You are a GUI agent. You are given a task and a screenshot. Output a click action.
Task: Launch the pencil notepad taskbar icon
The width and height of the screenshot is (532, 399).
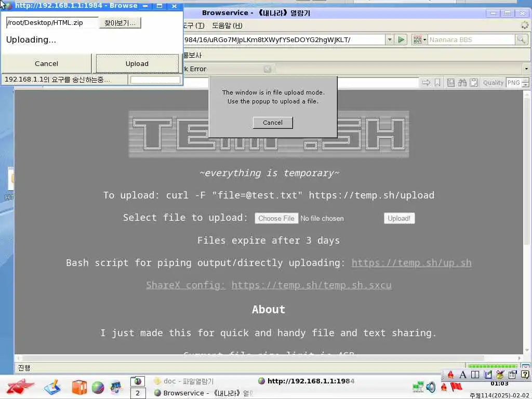[x=52, y=387]
